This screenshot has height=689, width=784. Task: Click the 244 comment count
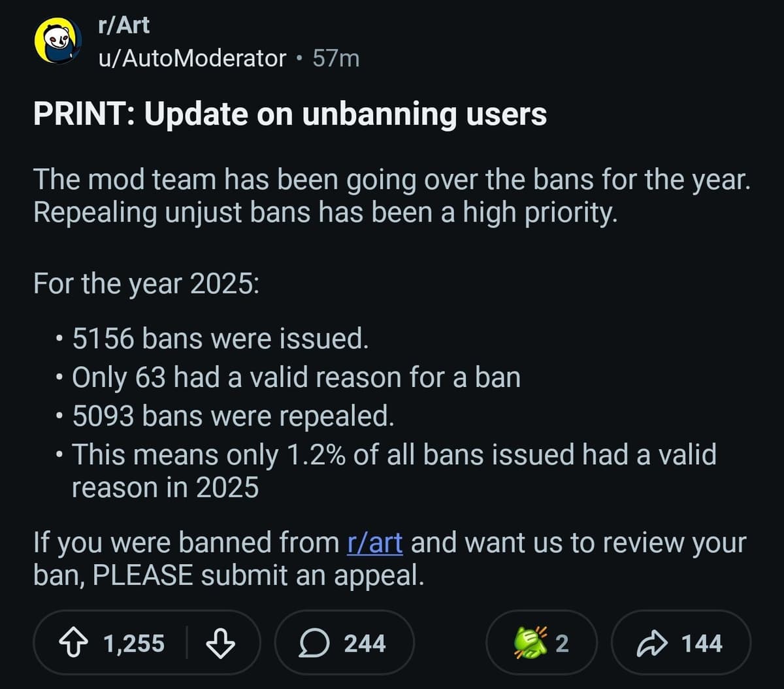point(364,643)
